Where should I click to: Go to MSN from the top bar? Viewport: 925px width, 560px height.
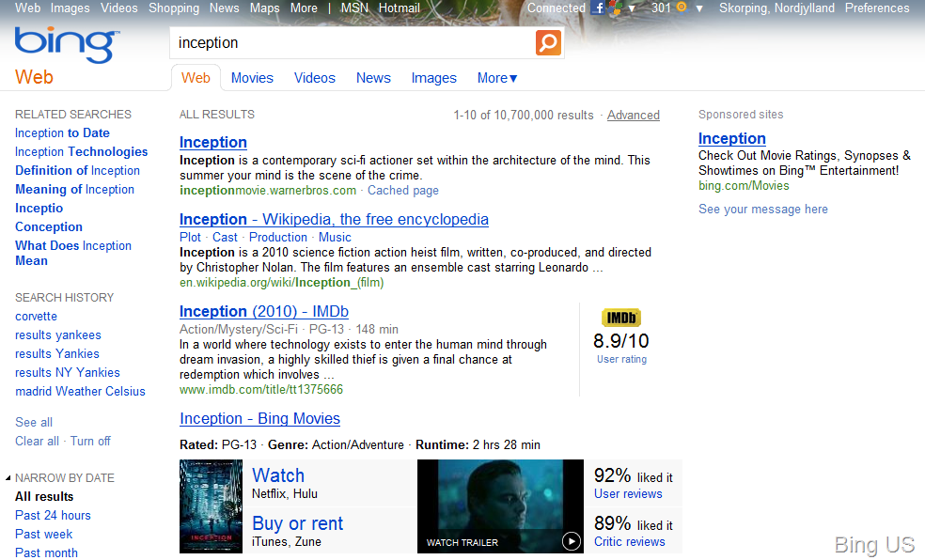(354, 8)
